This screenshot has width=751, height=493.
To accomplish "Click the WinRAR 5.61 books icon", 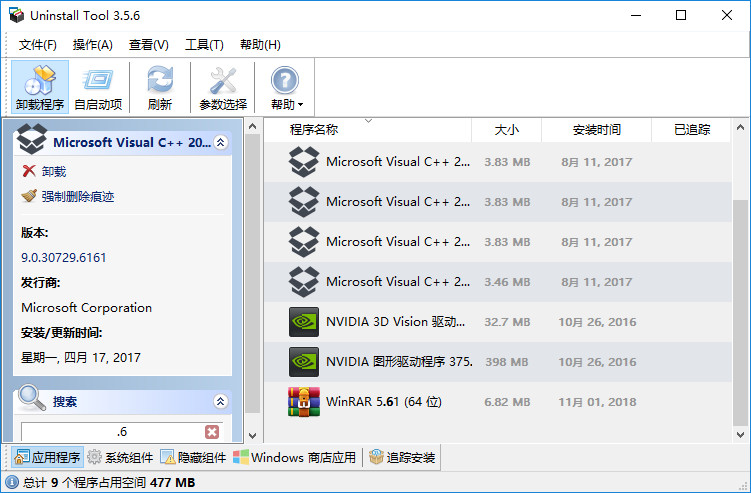I will click(x=304, y=401).
